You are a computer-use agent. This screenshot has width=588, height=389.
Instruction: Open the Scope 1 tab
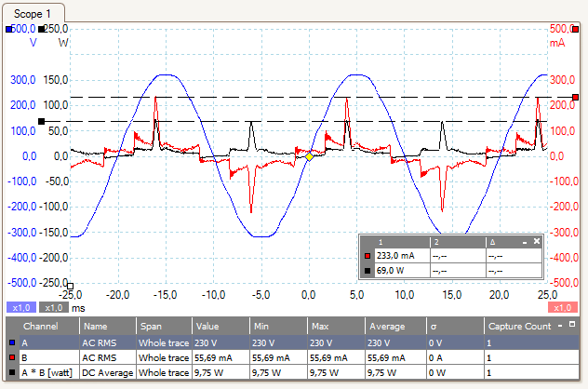33,13
